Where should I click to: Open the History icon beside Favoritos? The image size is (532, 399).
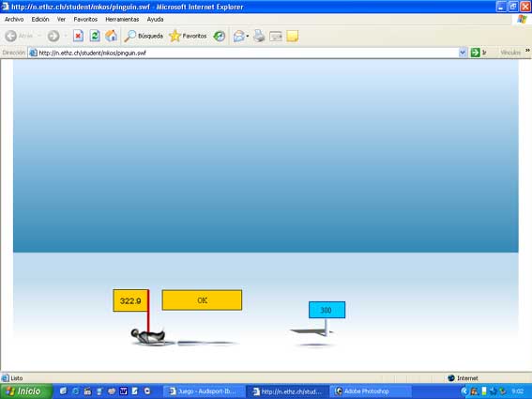220,36
